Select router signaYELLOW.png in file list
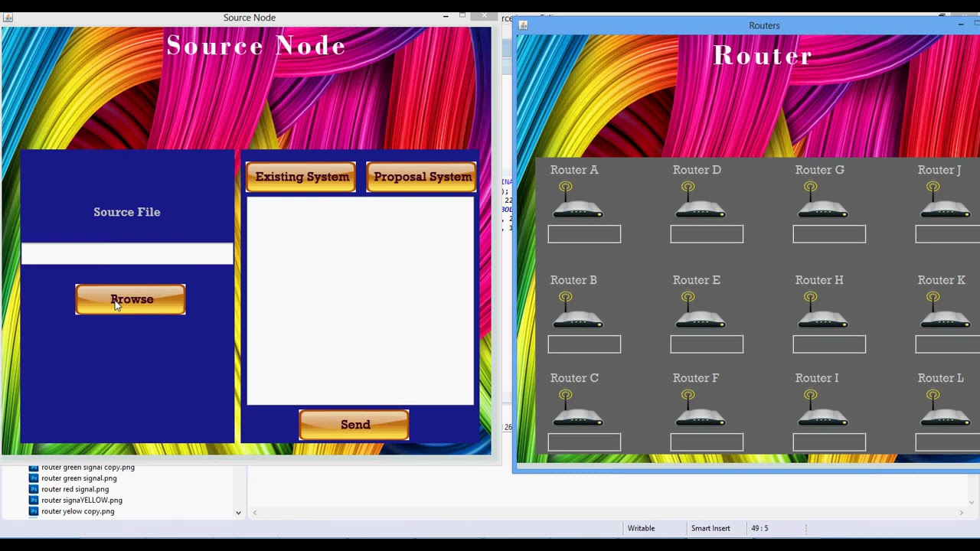 (82, 500)
